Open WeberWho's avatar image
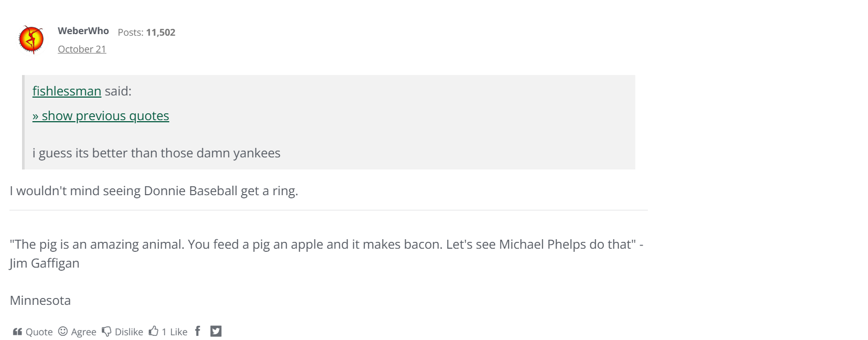This screenshot has height=340, width=868. [x=31, y=39]
